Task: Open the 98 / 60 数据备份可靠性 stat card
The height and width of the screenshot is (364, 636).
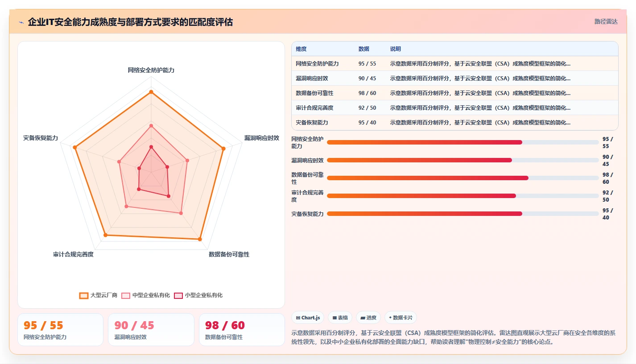Action: 242,330
